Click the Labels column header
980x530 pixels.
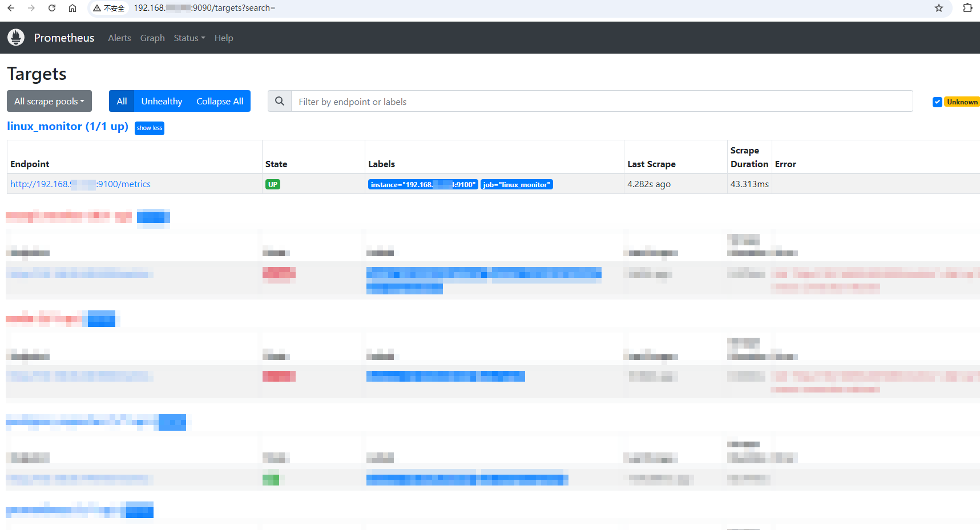[x=381, y=164]
